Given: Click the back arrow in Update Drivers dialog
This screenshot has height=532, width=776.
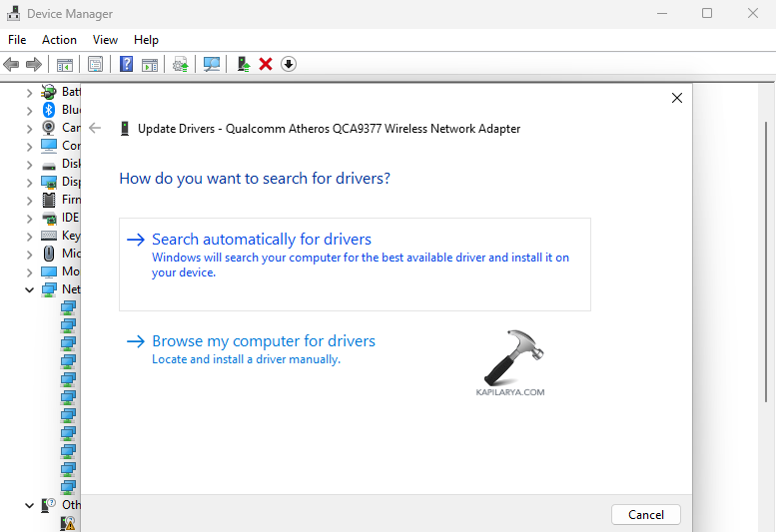Looking at the screenshot, I should (95, 128).
